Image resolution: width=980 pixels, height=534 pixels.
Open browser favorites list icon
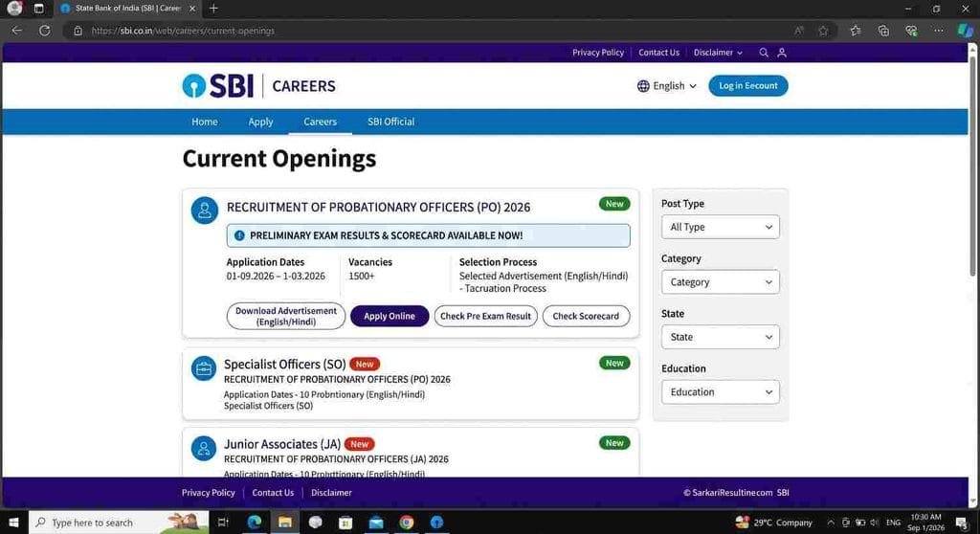point(856,31)
